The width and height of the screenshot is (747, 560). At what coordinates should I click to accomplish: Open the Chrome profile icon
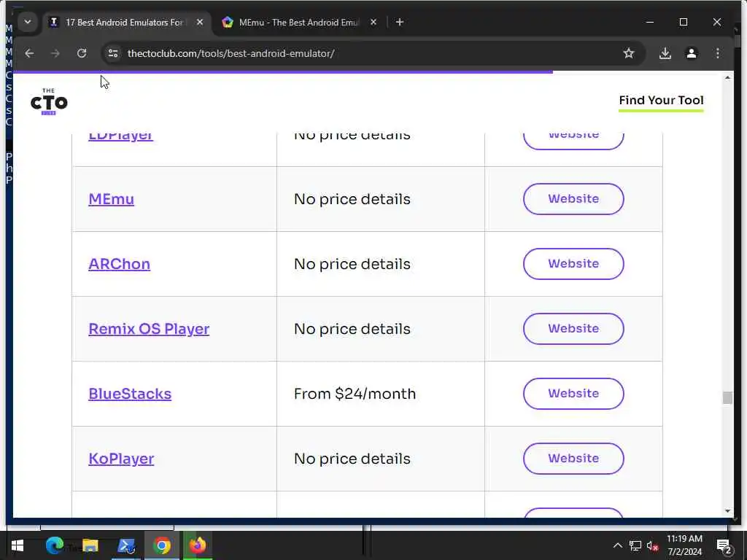(x=692, y=53)
